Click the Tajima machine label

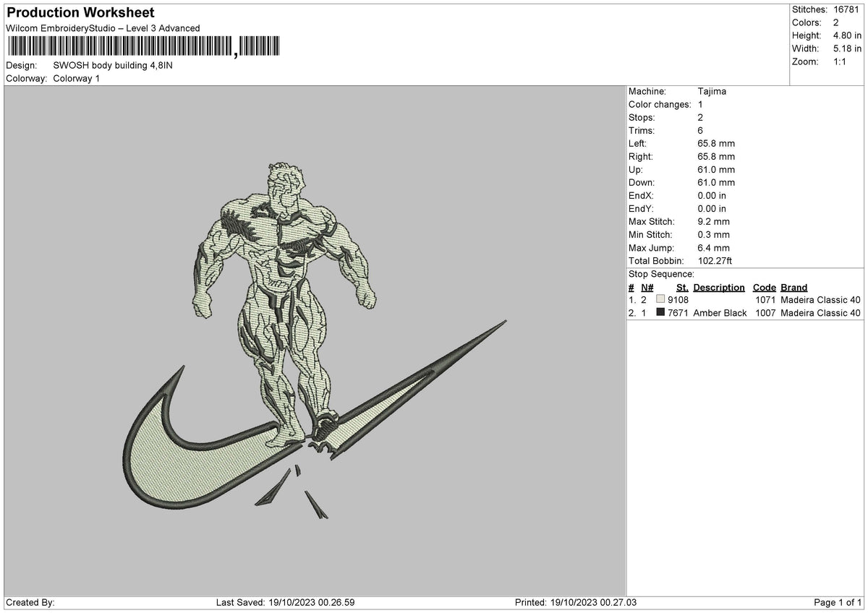711,92
